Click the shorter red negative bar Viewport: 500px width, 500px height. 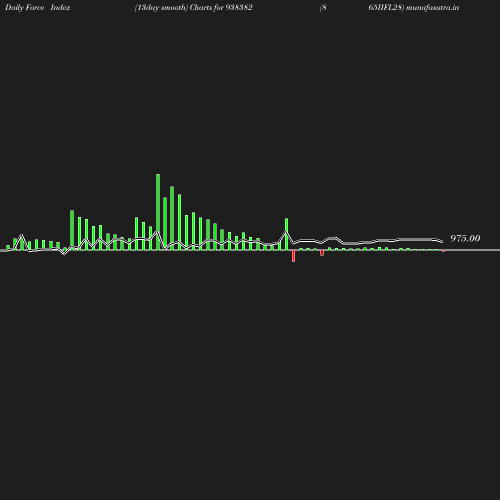pyautogui.click(x=322, y=253)
